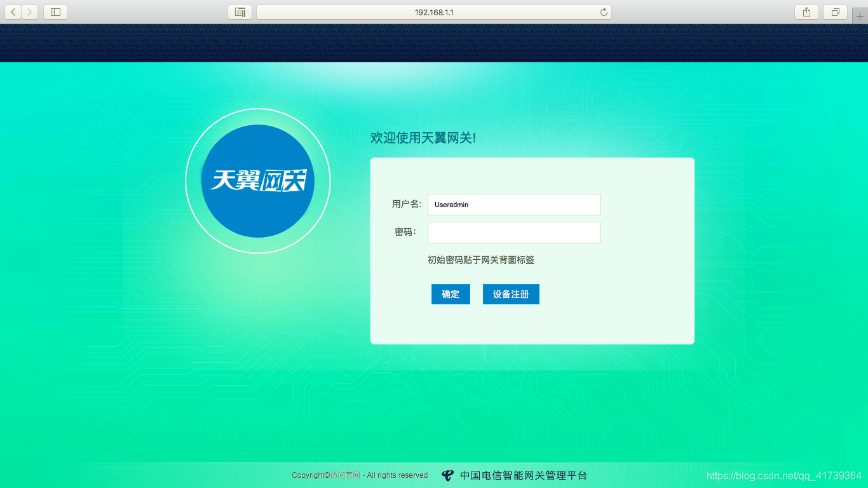
Task: Click the China Telecom logo in footer
Action: point(448,475)
